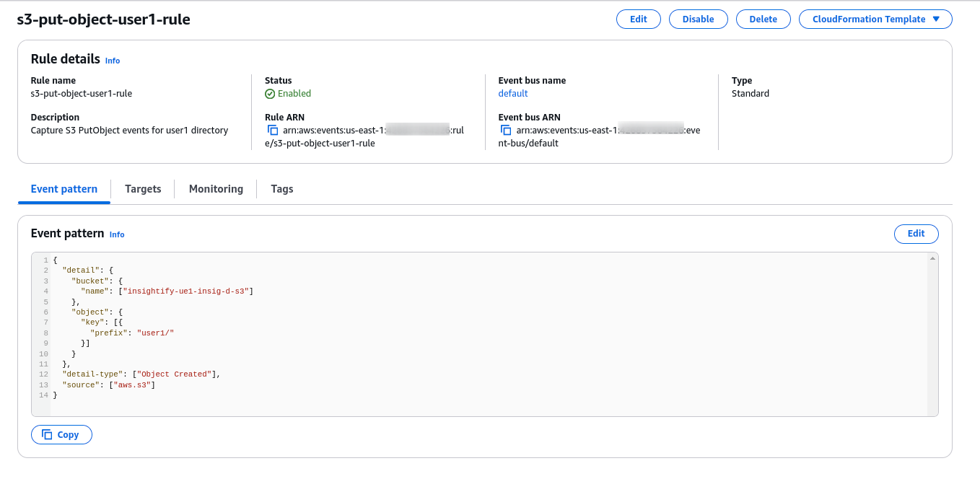The width and height of the screenshot is (980, 479).
Task: Click the Edit button for the rule
Action: click(638, 19)
